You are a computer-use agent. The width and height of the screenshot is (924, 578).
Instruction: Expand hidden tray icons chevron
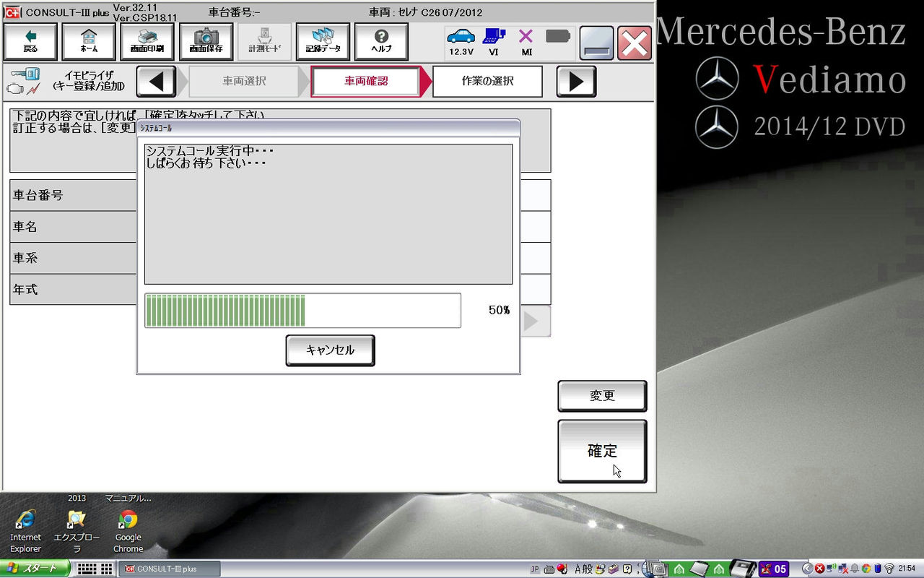(x=808, y=569)
